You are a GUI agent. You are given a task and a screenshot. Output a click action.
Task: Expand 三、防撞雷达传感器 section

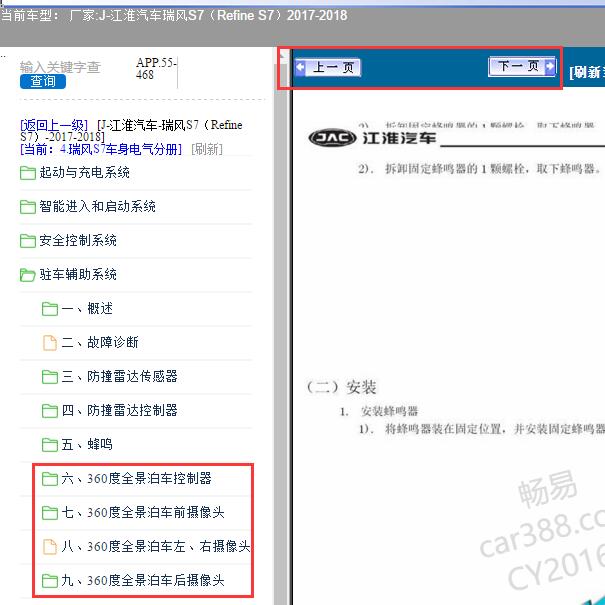[x=120, y=376]
